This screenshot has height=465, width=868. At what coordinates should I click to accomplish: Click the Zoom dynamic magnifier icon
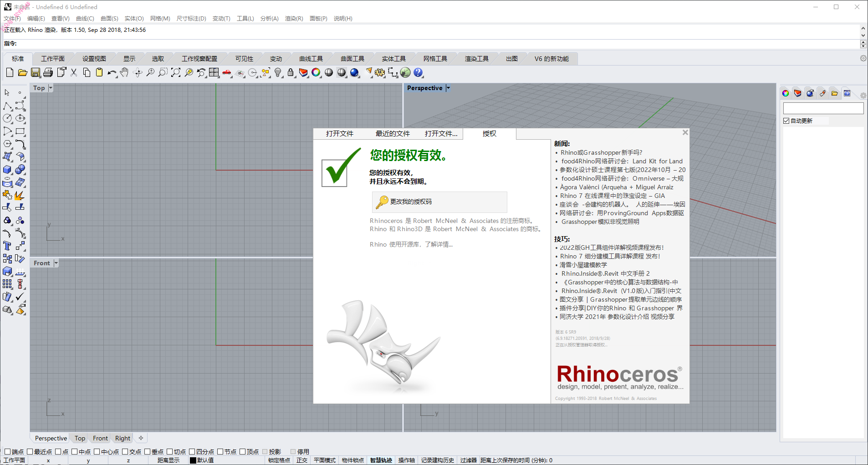tap(150, 72)
